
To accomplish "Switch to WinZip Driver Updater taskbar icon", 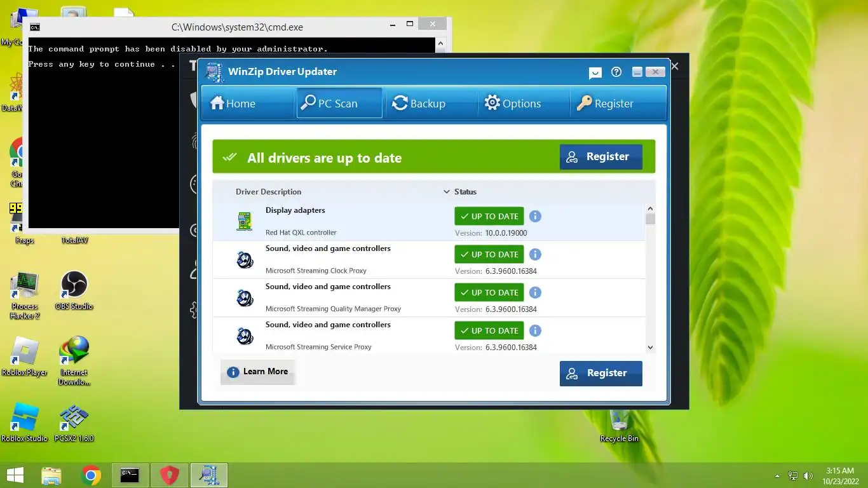I will click(x=208, y=475).
